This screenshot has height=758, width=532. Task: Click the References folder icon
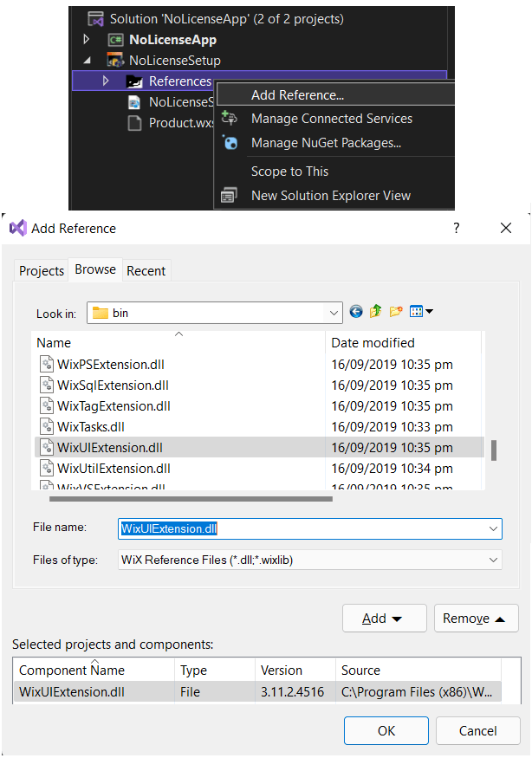point(133,81)
